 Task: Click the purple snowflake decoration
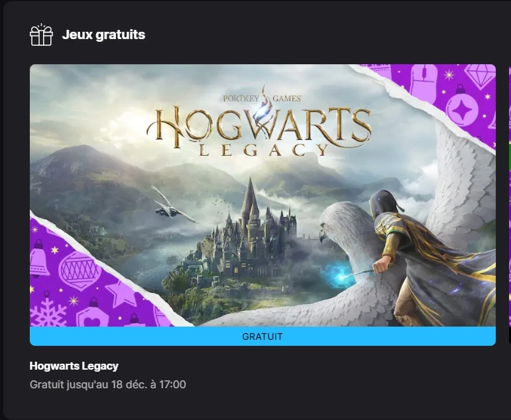pos(48,313)
